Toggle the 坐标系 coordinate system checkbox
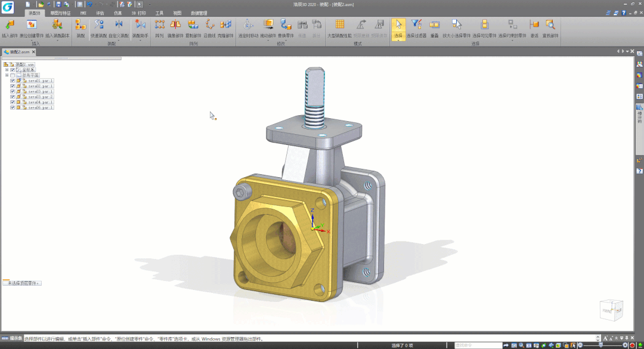 (x=13, y=70)
